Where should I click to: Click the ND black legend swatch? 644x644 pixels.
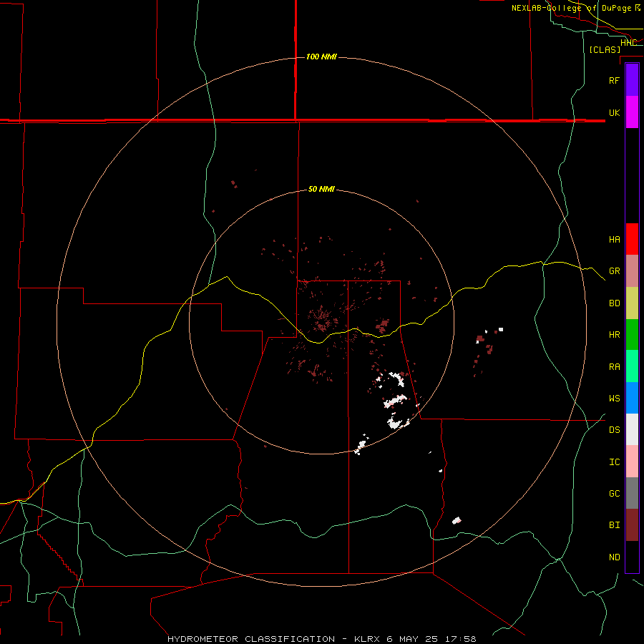point(632,557)
